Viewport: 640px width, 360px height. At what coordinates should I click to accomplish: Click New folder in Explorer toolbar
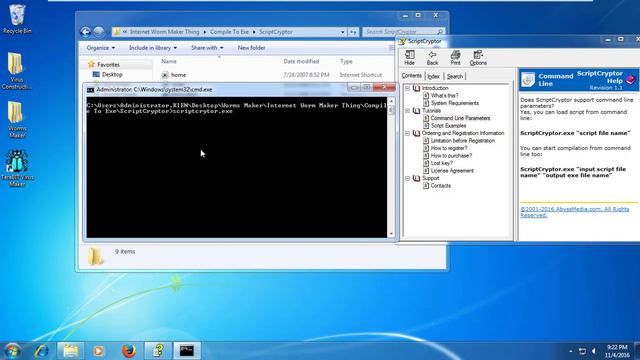click(251, 48)
